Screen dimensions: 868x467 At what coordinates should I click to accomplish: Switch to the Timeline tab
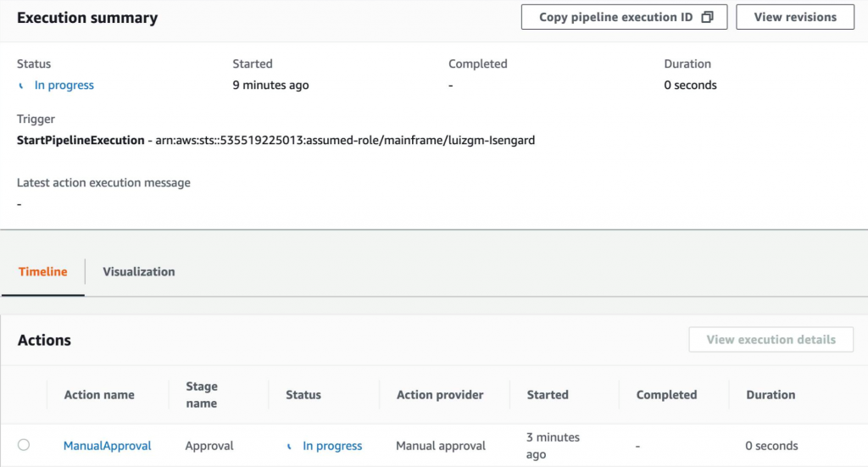[x=42, y=271]
